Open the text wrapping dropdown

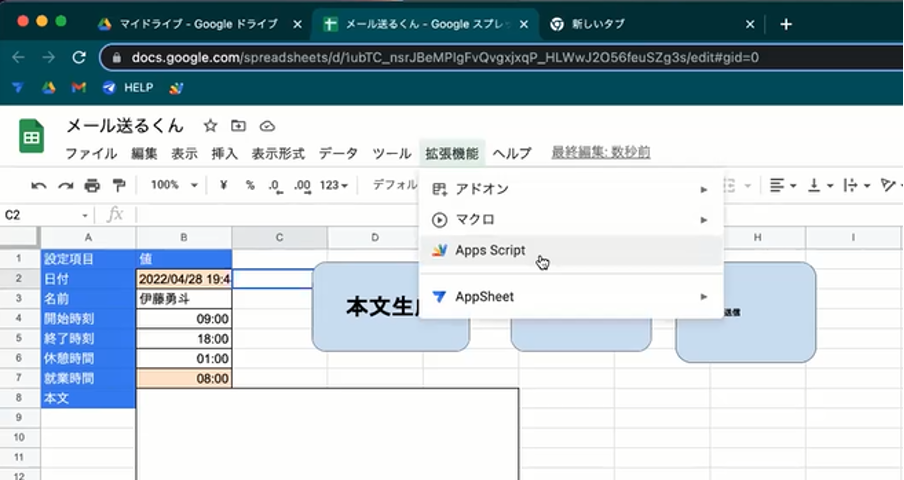pyautogui.click(x=856, y=186)
